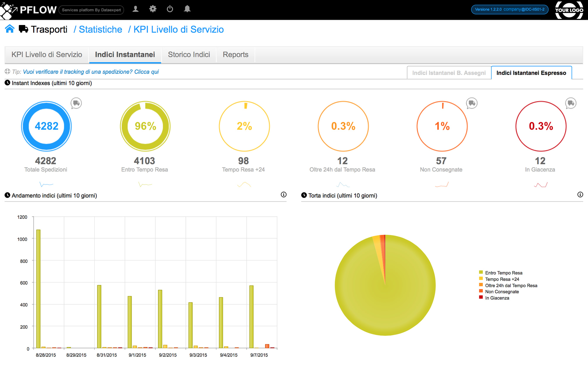Open settings gear icon in header

[x=153, y=9]
